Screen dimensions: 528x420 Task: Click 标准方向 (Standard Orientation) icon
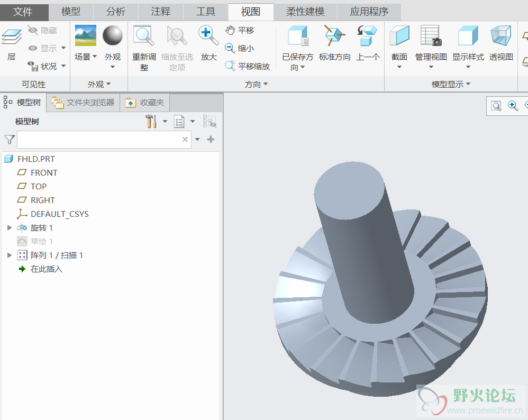[334, 35]
